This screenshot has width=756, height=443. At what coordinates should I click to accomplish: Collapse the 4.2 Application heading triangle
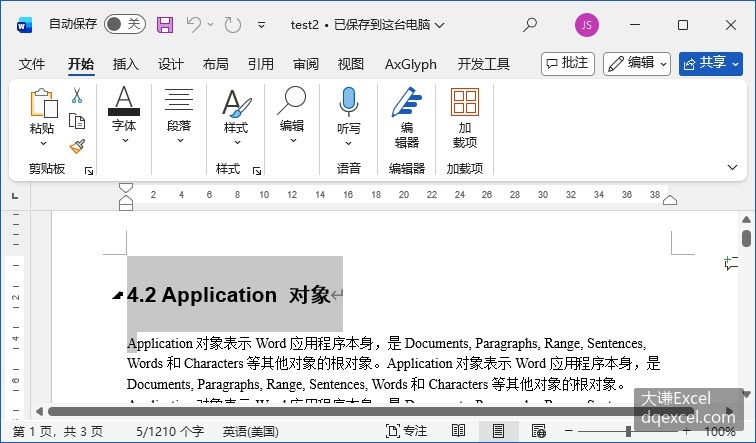point(117,295)
